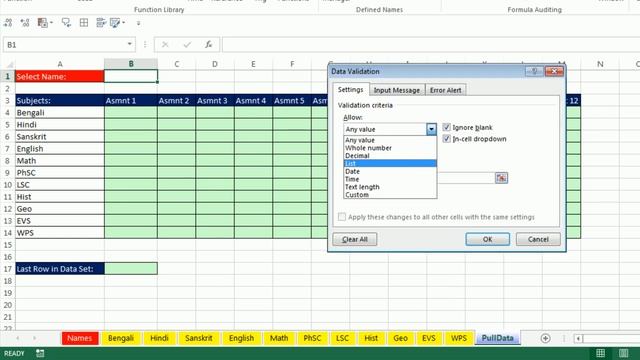The height and width of the screenshot is (360, 640).
Task: Open the PhSC sheet tab
Action: 312,338
